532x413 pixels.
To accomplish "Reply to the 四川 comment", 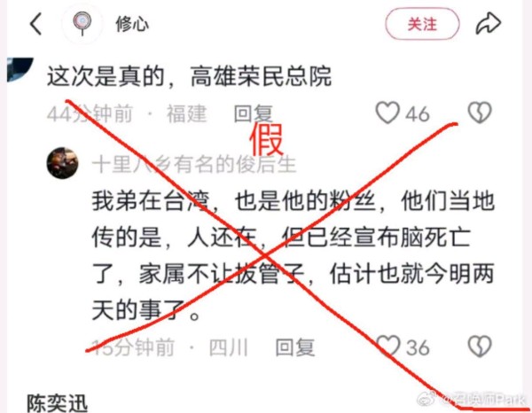I will [295, 347].
